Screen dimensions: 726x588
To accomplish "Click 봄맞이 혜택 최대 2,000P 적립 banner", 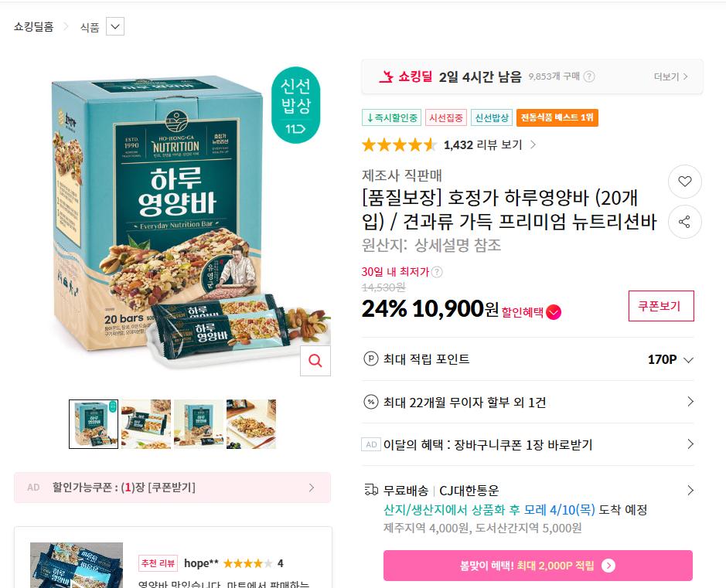I will 537,566.
